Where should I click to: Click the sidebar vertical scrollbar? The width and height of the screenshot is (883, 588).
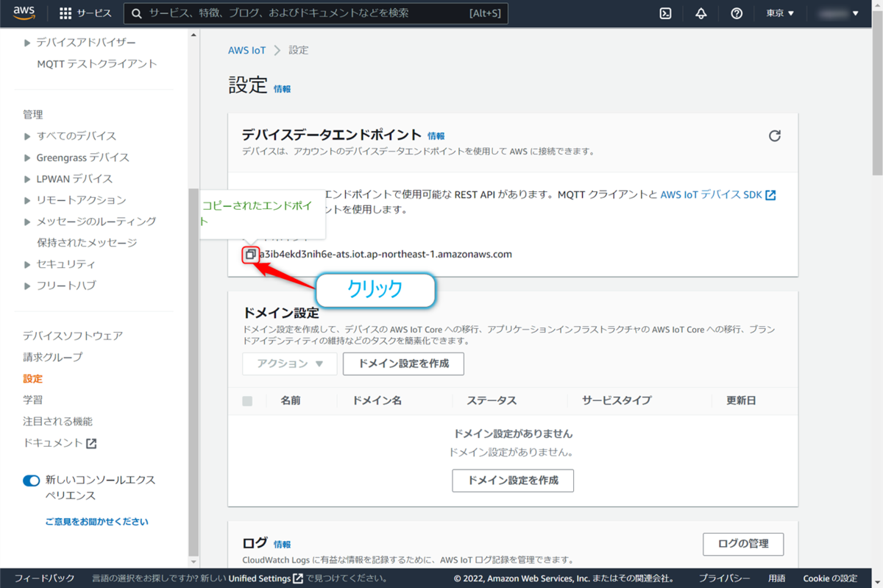point(194,372)
